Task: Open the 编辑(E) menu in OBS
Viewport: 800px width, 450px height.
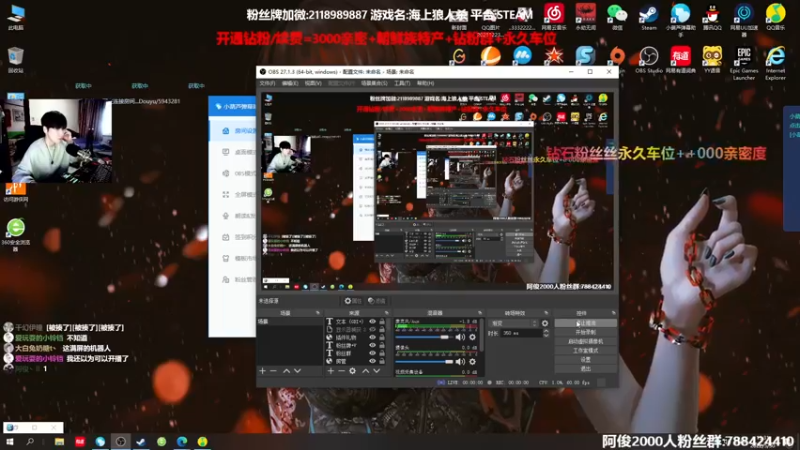Action: point(290,83)
